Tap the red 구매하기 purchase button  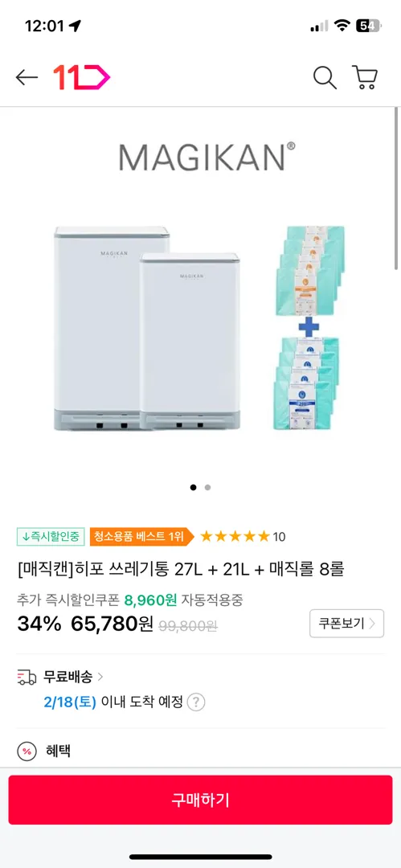(x=201, y=800)
